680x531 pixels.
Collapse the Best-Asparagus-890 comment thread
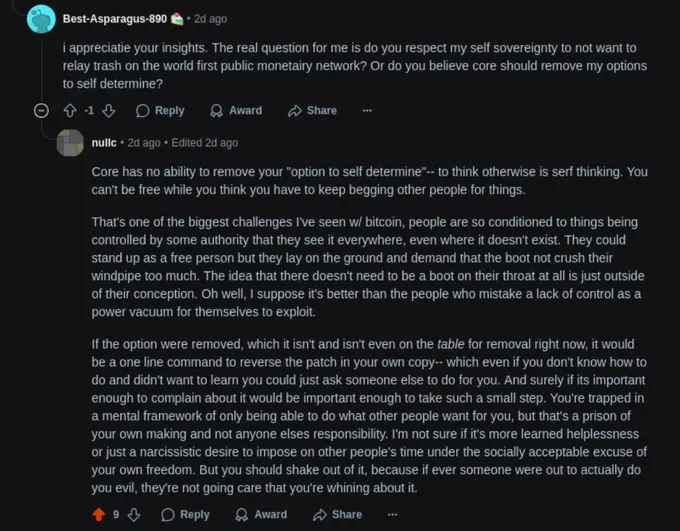(41, 111)
